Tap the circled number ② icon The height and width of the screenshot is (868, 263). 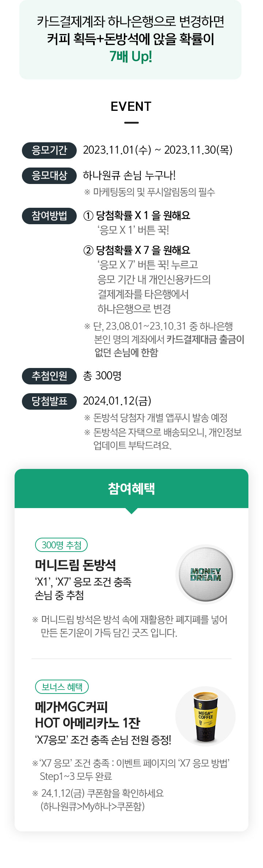point(88,251)
